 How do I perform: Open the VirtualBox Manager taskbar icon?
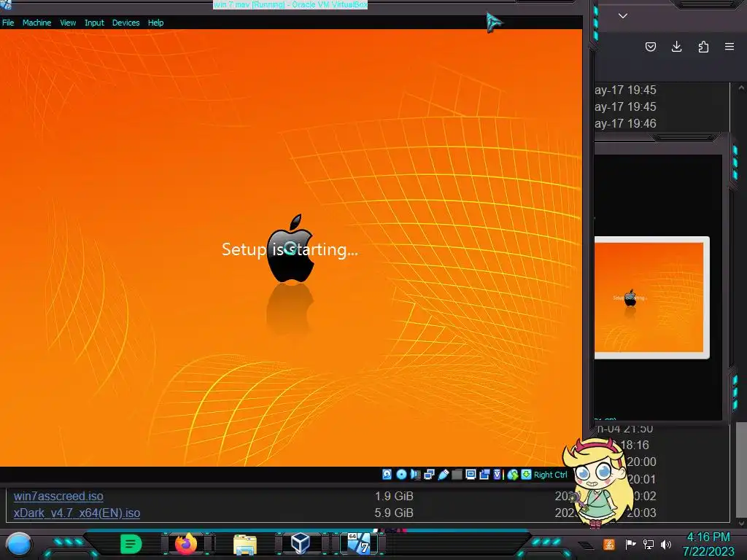click(300, 543)
